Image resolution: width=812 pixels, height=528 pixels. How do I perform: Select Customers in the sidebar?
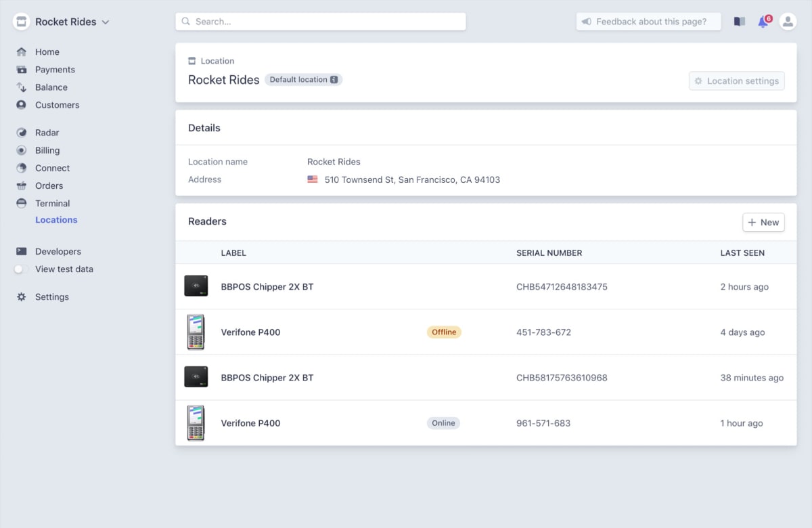58,105
